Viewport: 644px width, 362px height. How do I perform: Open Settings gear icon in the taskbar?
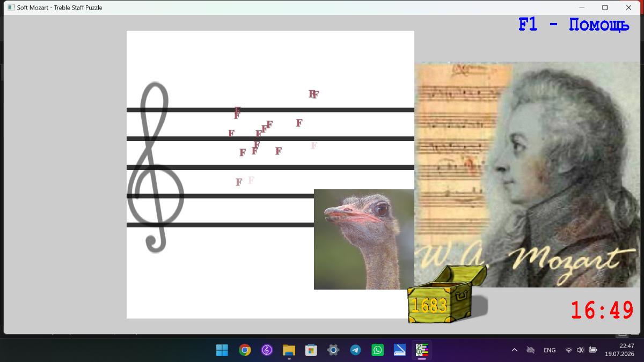(333, 350)
